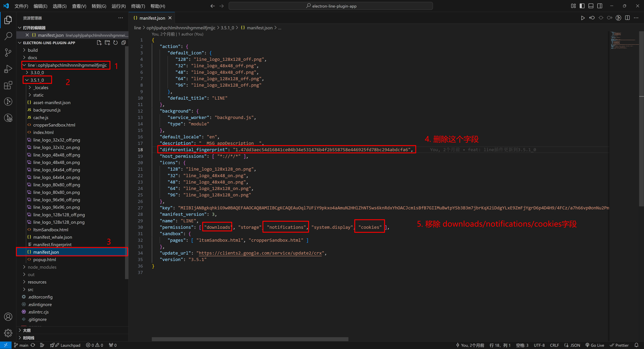The height and width of the screenshot is (349, 644).
Task: Click New File icon in explorer header
Action: (x=99, y=43)
